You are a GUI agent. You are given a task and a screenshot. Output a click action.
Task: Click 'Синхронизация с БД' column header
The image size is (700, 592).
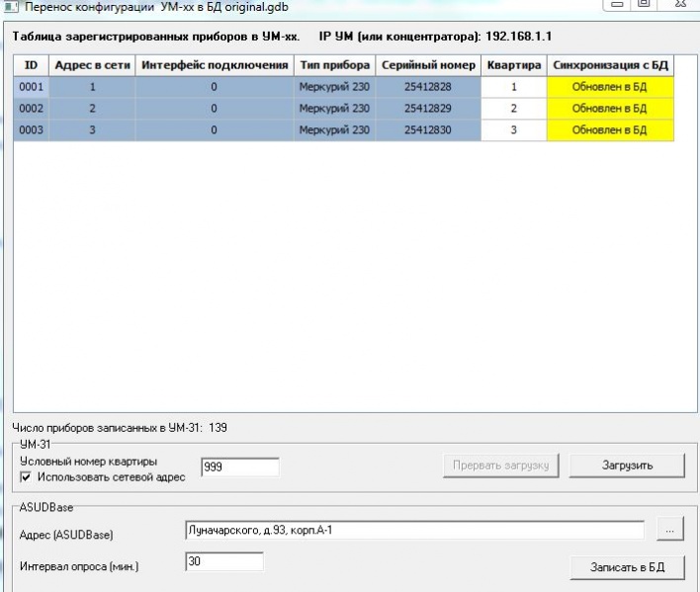point(609,65)
